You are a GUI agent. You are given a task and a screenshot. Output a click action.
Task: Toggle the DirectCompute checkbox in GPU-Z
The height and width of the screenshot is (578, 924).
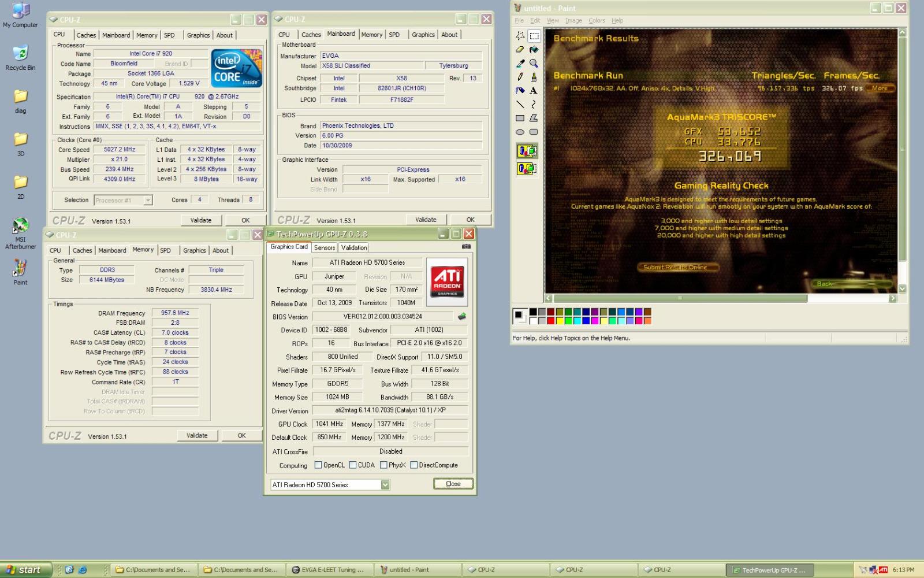click(413, 465)
